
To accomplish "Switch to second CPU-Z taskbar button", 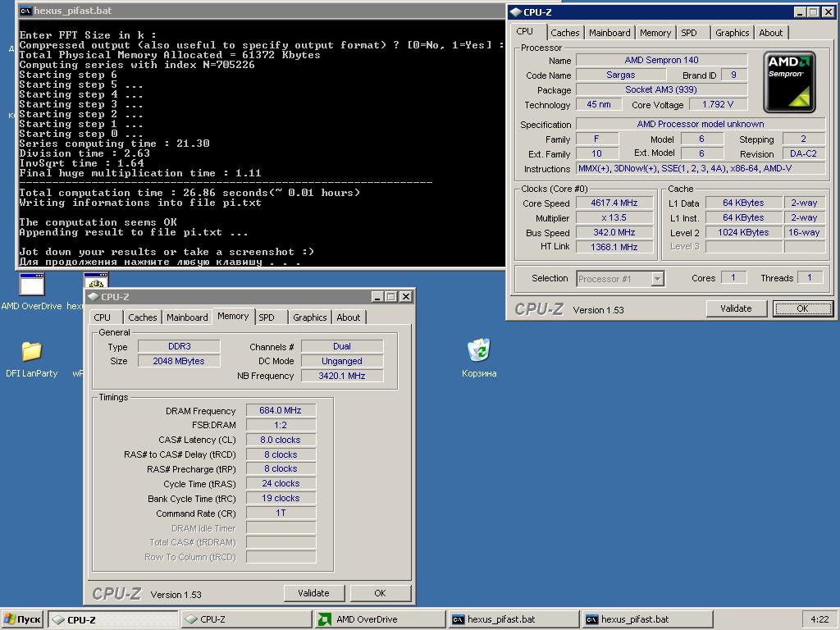I will [246, 619].
